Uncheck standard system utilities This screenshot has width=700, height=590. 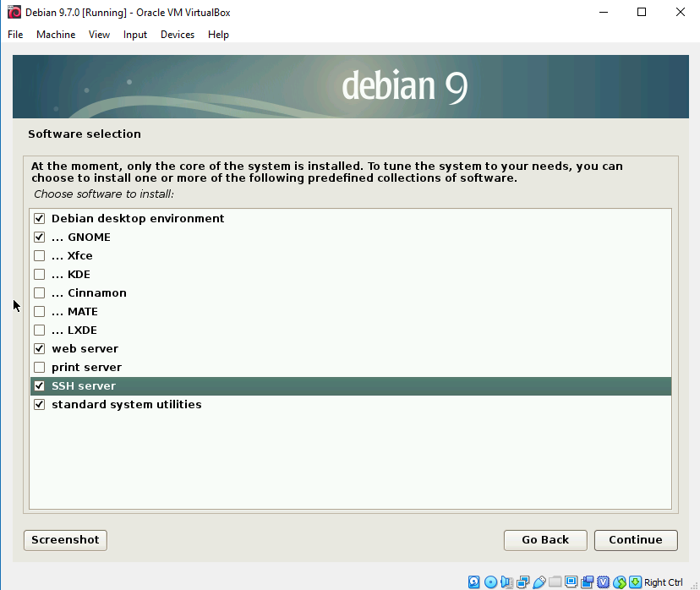pos(39,404)
